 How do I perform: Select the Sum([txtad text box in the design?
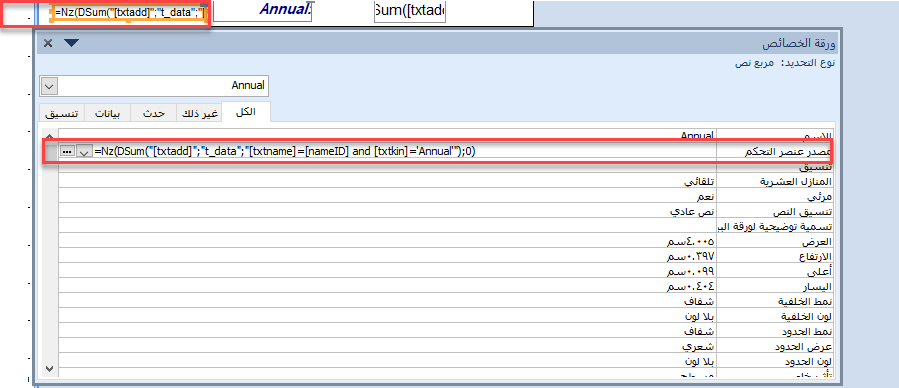pos(410,10)
